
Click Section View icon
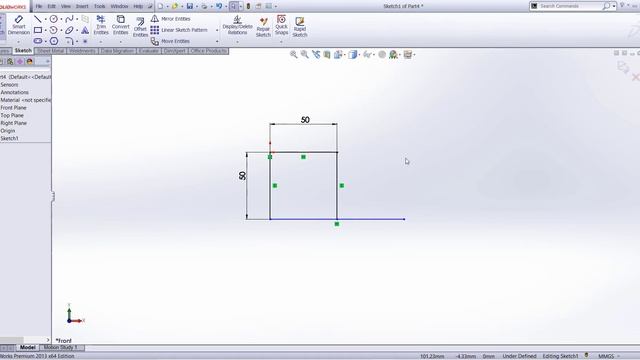[327, 54]
